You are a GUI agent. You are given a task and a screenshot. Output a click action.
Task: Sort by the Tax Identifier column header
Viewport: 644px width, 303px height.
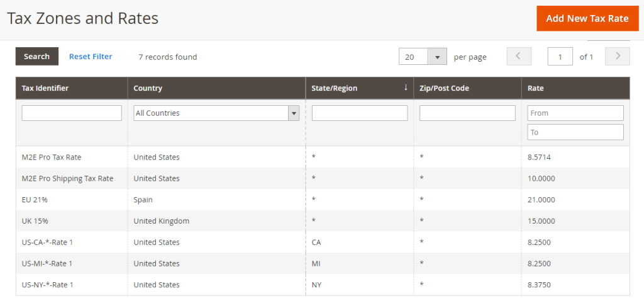click(45, 88)
